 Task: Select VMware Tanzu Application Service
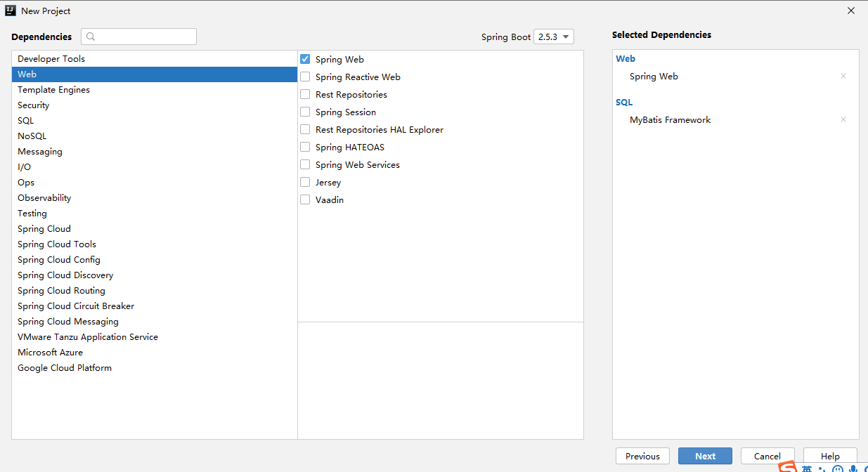point(155,336)
